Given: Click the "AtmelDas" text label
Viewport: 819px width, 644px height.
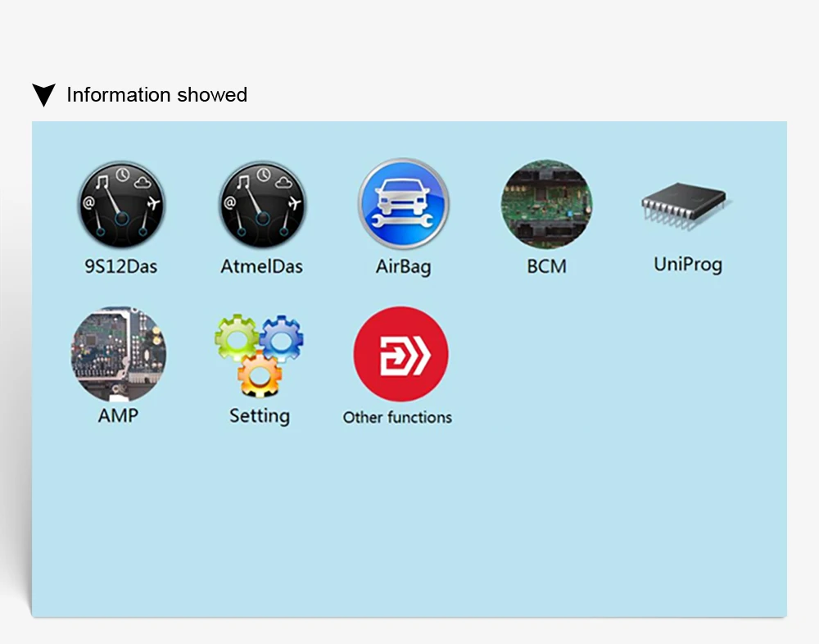Looking at the screenshot, I should click(262, 266).
